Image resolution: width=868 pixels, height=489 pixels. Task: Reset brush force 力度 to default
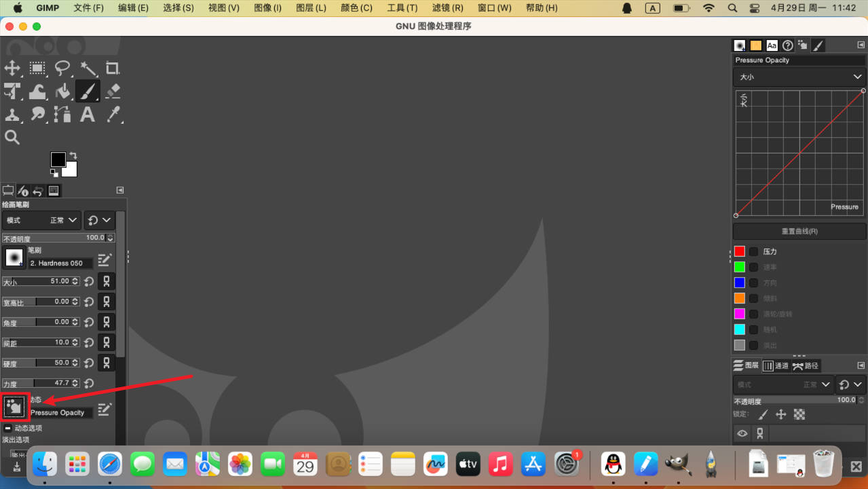(x=89, y=384)
